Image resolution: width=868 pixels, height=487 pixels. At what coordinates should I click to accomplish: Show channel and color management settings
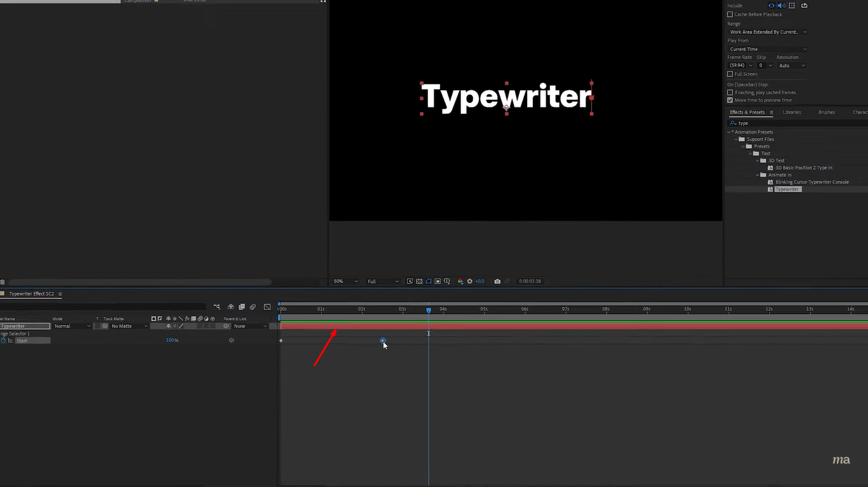[460, 281]
